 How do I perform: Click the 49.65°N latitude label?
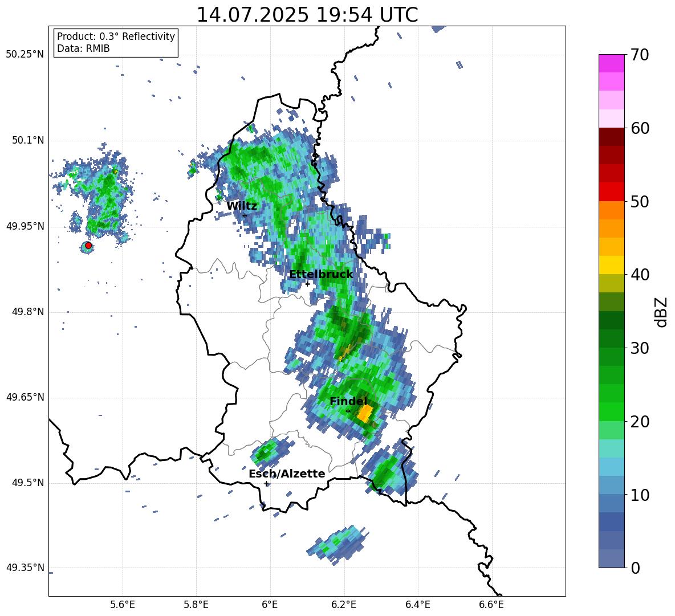coord(25,397)
